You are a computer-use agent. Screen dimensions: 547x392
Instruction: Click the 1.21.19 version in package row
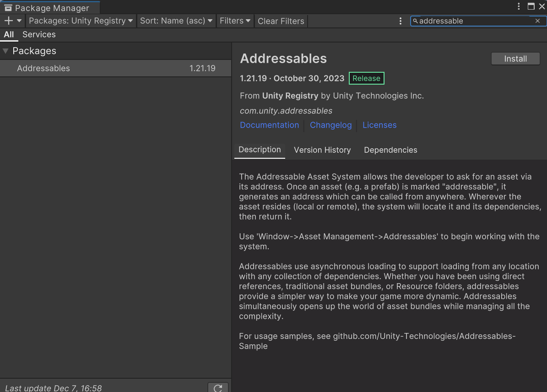(202, 68)
